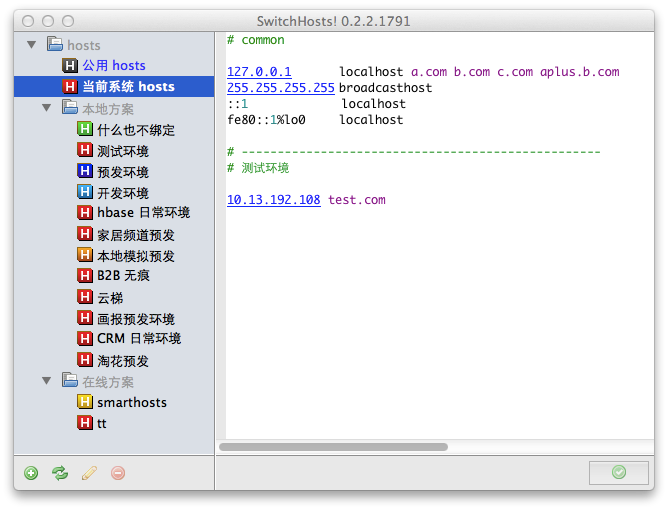Click the H icon next to 淘花预发

[x=85, y=360]
